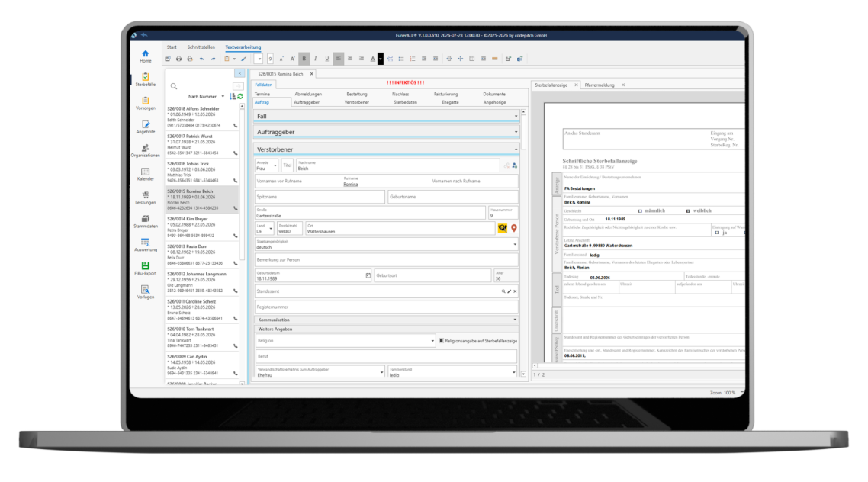Open the Familienstand dropdown
868x482 pixels.
(514, 372)
